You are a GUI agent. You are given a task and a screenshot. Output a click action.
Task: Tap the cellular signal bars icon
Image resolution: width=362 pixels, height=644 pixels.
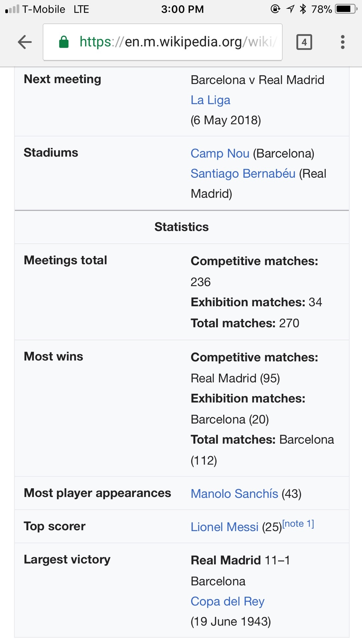pyautogui.click(x=12, y=9)
